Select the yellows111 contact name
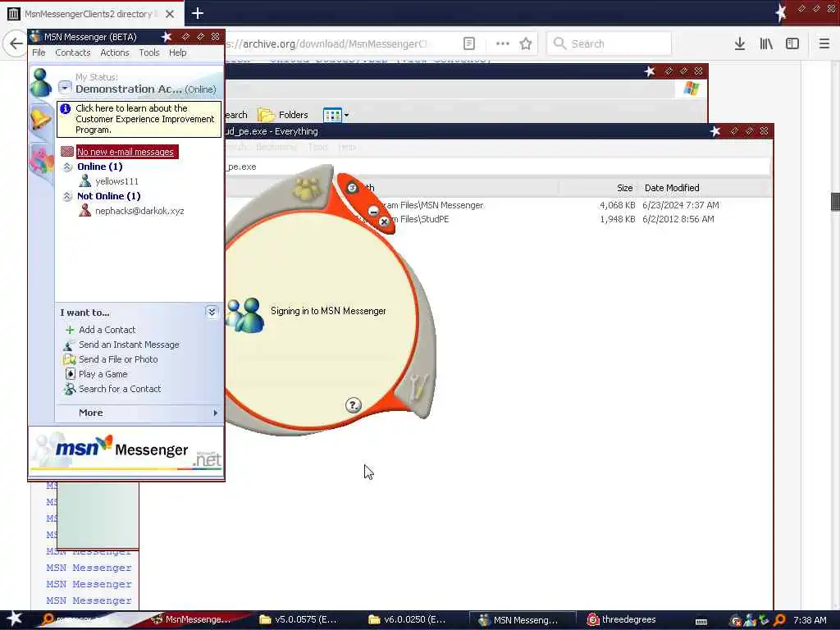This screenshot has width=840, height=630. click(116, 181)
